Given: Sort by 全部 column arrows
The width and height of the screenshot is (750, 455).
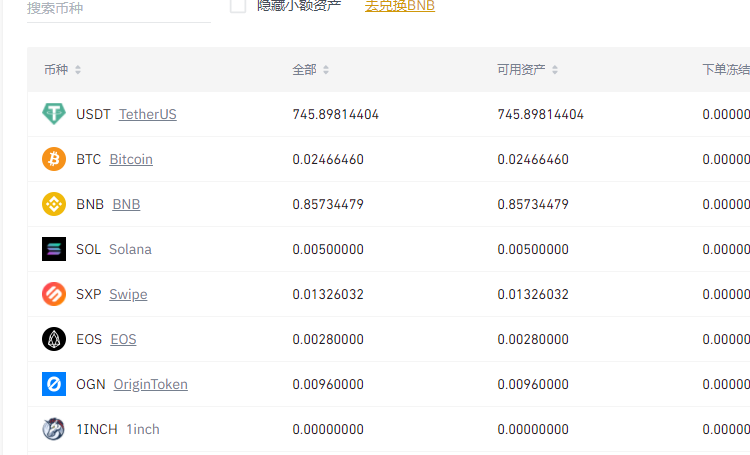Looking at the screenshot, I should [326, 70].
